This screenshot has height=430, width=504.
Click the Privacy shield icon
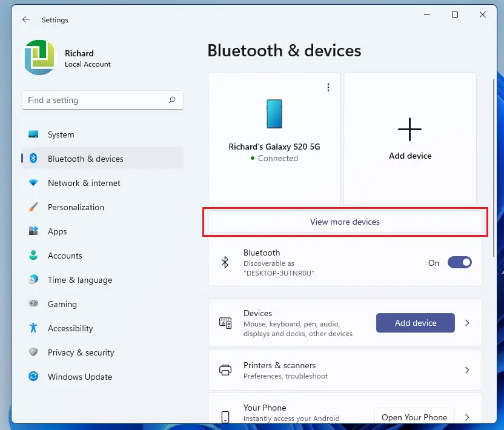33,352
